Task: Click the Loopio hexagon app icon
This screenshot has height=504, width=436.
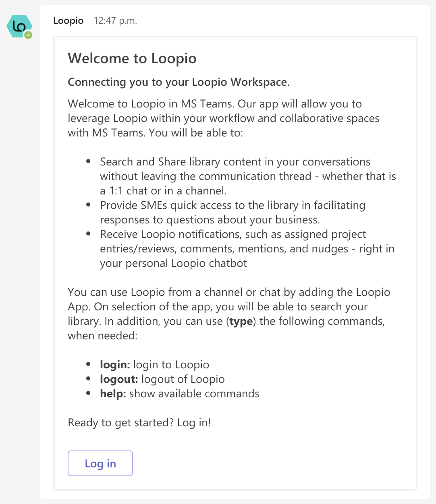Action: coord(19,26)
